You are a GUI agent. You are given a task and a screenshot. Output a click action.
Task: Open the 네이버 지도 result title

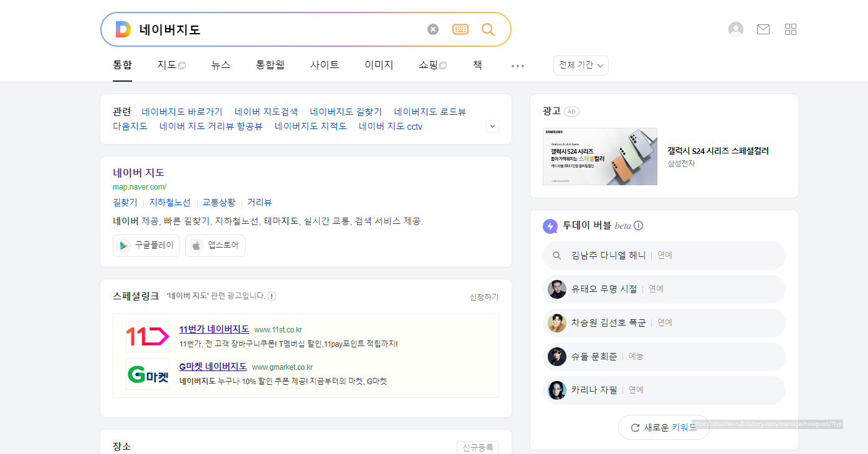138,173
